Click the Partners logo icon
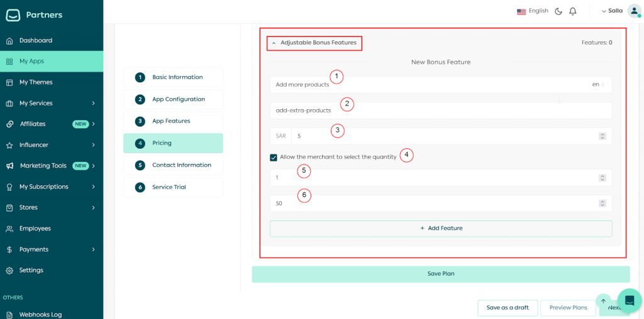The width and height of the screenshot is (644, 319). pyautogui.click(x=13, y=15)
